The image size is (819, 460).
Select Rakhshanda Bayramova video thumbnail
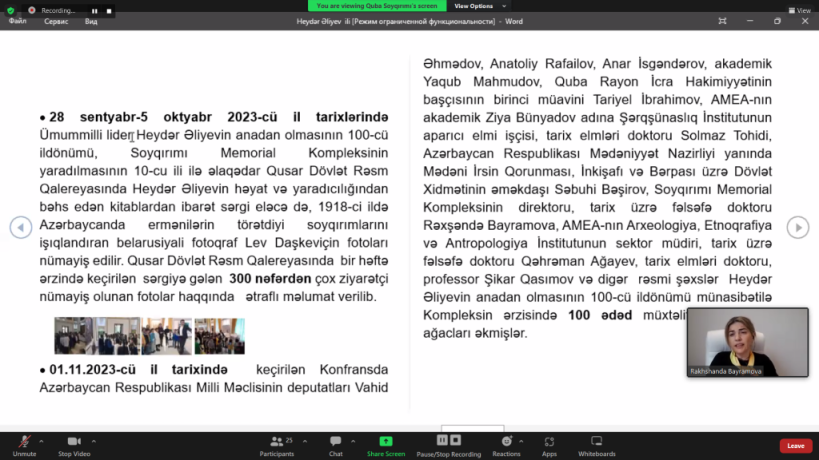(747, 342)
